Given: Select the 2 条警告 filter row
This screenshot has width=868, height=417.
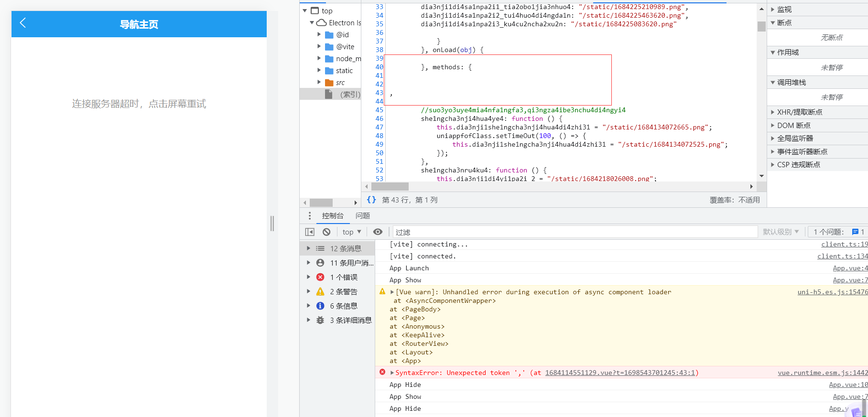Looking at the screenshot, I should click(337, 291).
